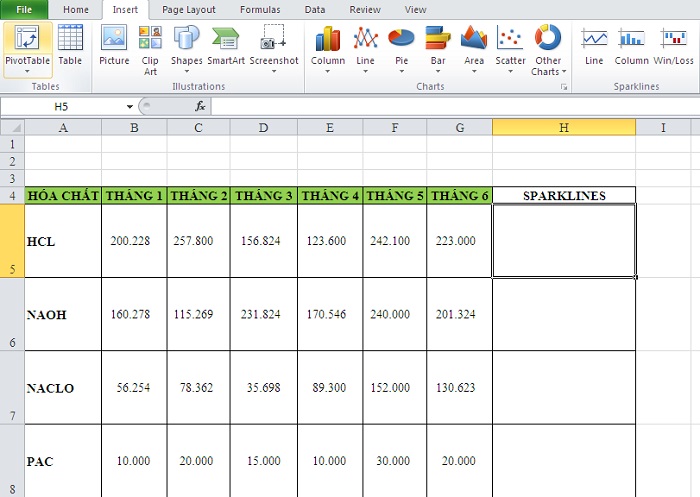The image size is (700, 497).
Task: Select the THÁNG 1 header cell
Action: 134,196
